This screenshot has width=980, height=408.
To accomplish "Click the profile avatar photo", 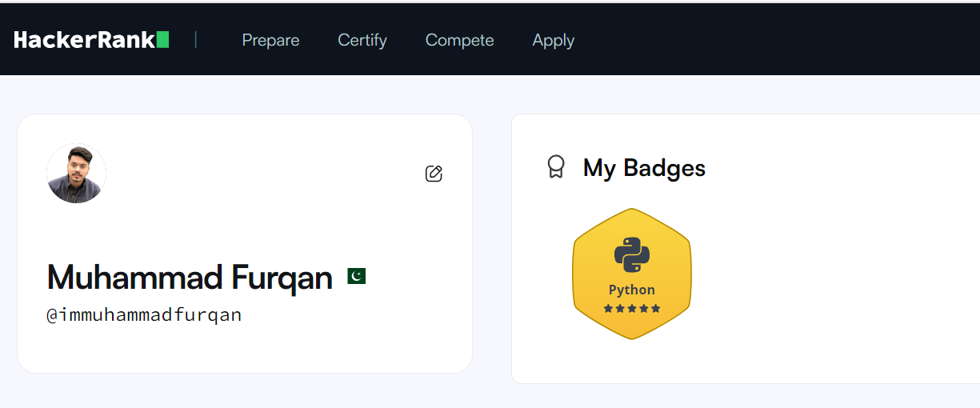I will [x=76, y=174].
